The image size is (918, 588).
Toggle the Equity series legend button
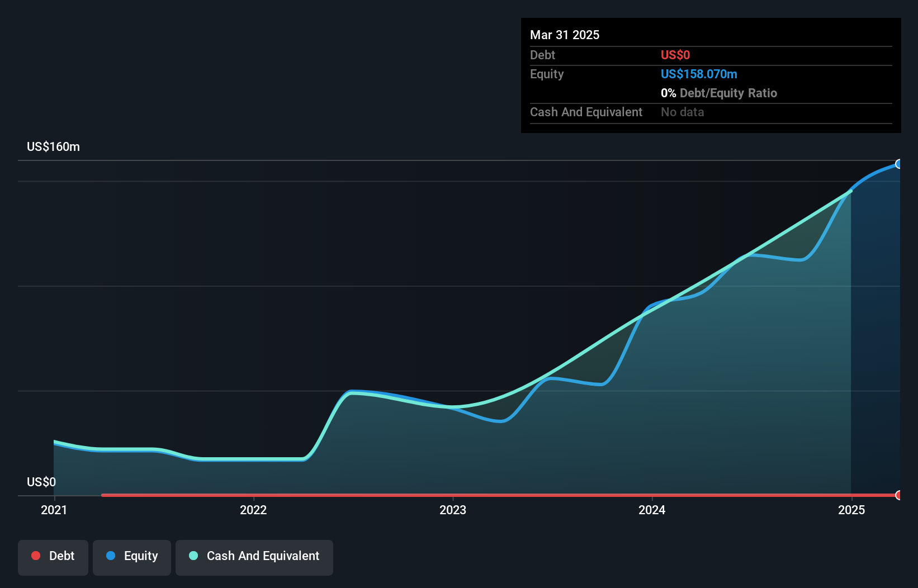(x=132, y=557)
